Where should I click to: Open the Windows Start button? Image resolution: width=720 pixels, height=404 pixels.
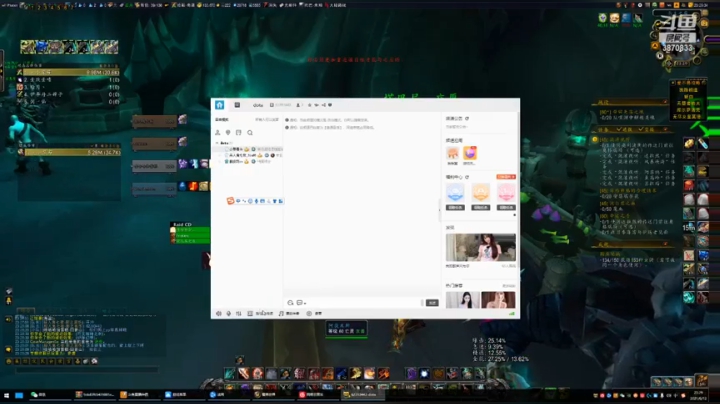[6, 395]
